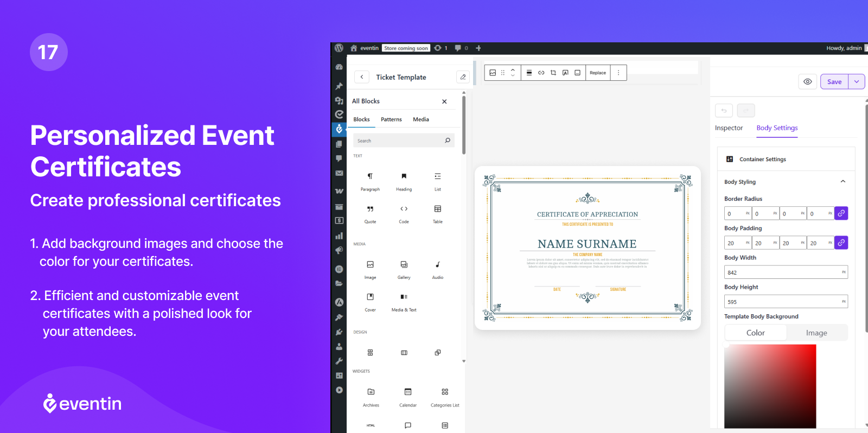Toggle the Border Radius link values button

(x=841, y=213)
